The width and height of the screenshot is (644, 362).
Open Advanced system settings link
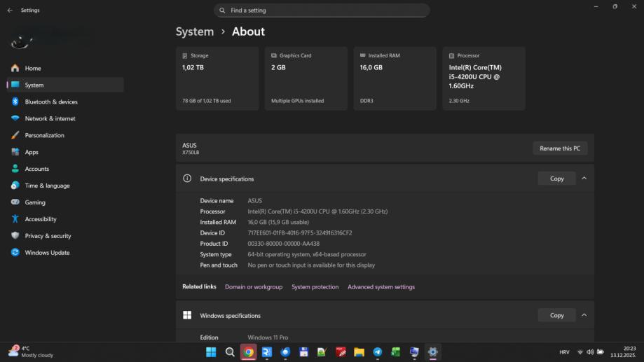point(381,287)
